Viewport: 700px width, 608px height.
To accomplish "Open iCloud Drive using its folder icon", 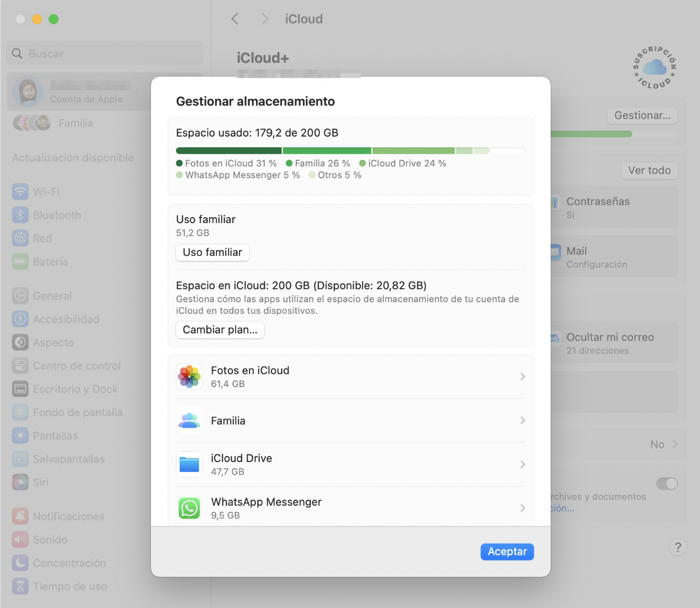I will 189,464.
